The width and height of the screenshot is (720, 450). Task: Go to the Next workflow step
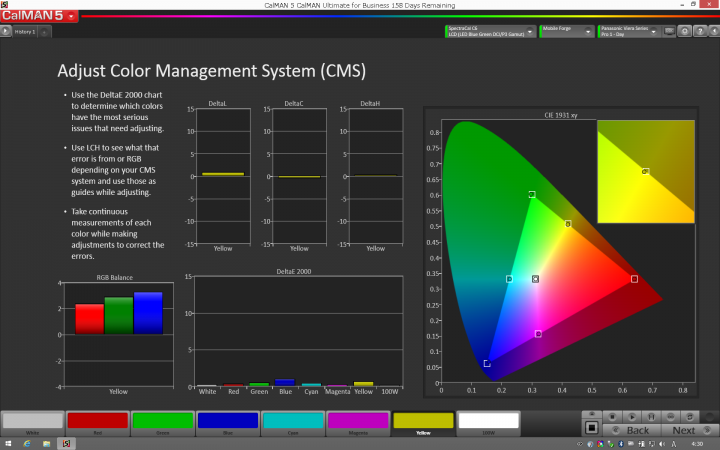click(x=683, y=430)
